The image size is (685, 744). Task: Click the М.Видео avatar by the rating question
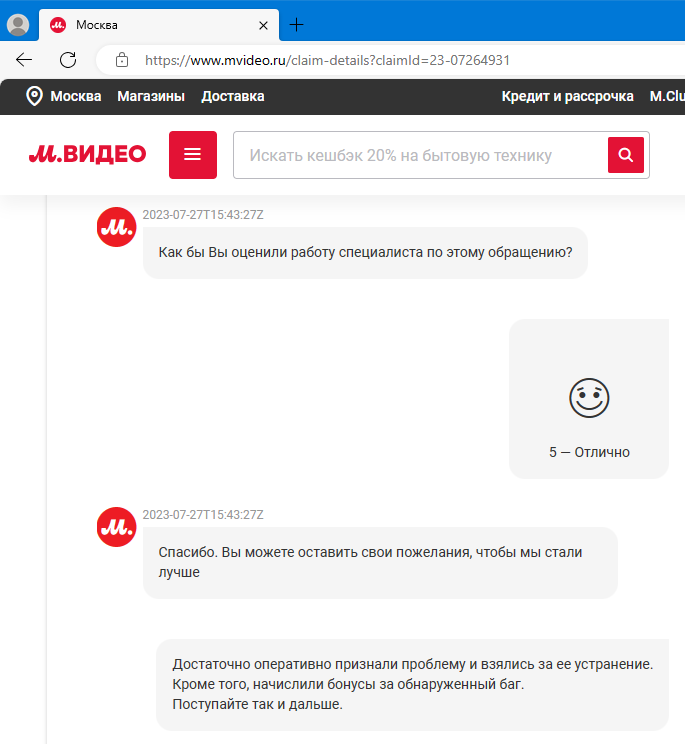pos(117,227)
